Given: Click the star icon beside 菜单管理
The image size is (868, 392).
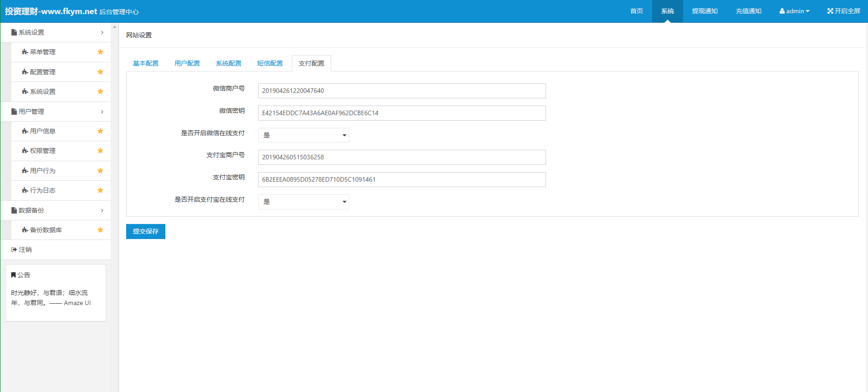Looking at the screenshot, I should click(x=100, y=52).
